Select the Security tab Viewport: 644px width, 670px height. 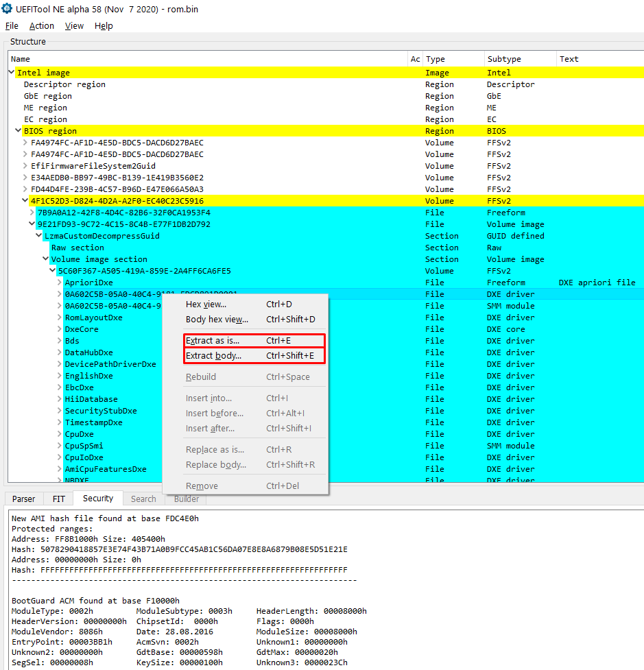tap(98, 499)
